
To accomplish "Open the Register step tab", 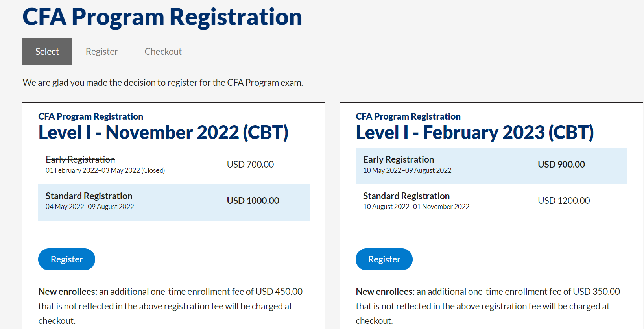I will (101, 52).
